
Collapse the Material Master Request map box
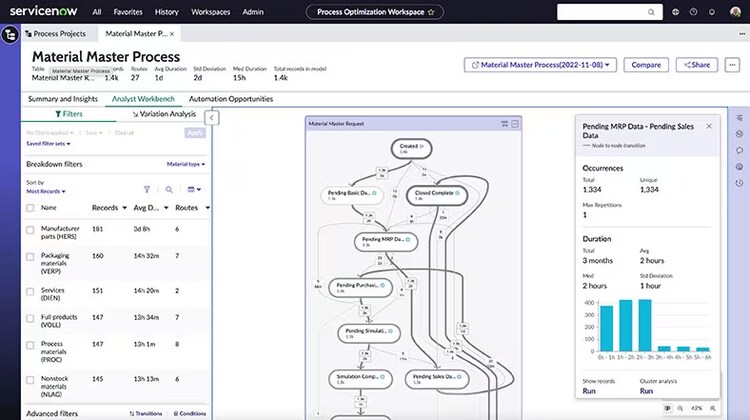pyautogui.click(x=515, y=124)
